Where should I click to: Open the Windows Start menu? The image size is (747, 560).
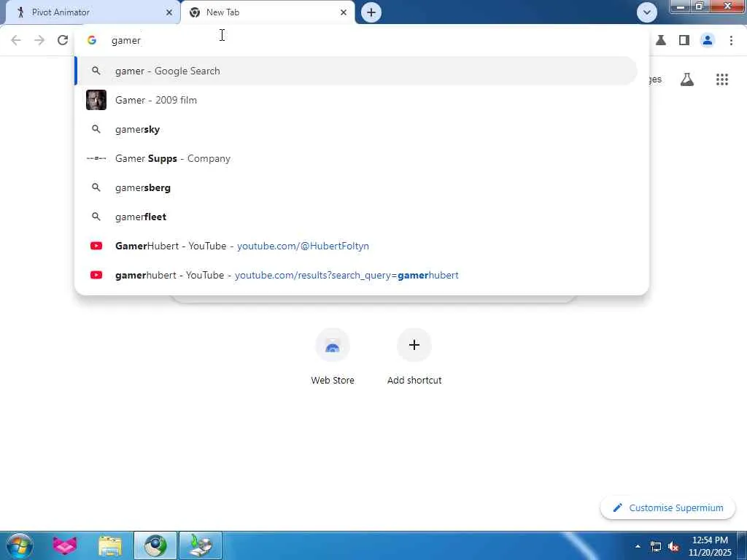pos(19,545)
